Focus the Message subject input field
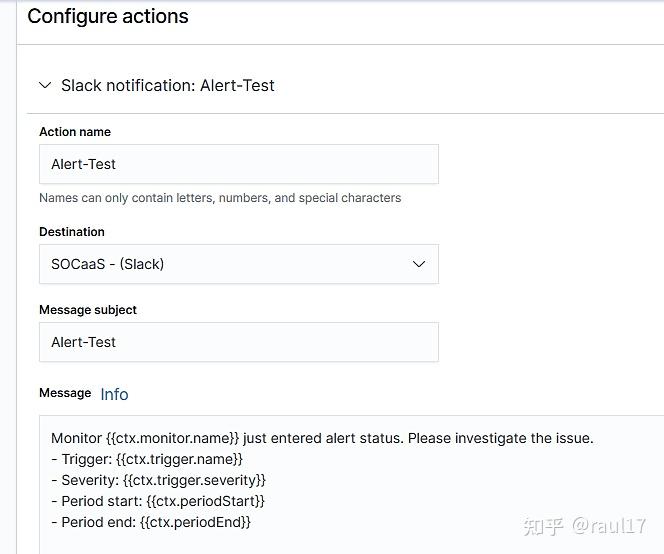 (238, 342)
